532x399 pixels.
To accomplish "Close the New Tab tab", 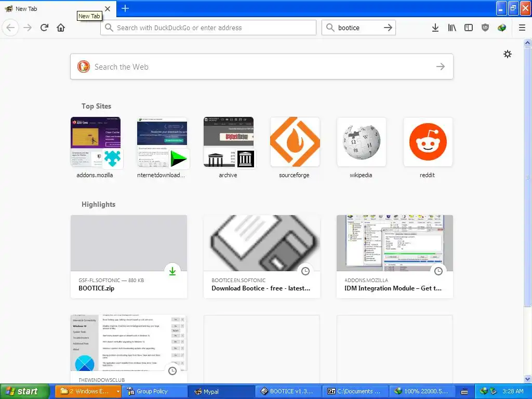I will pos(108,8).
